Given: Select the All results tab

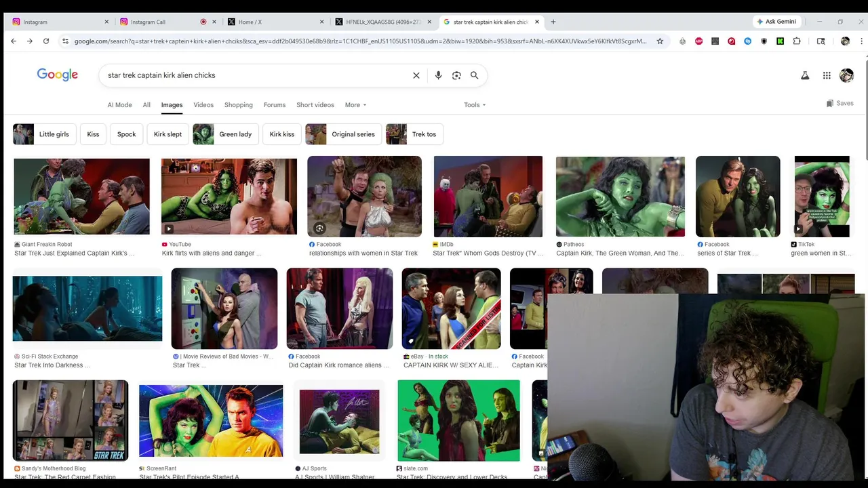Looking at the screenshot, I should click(146, 105).
